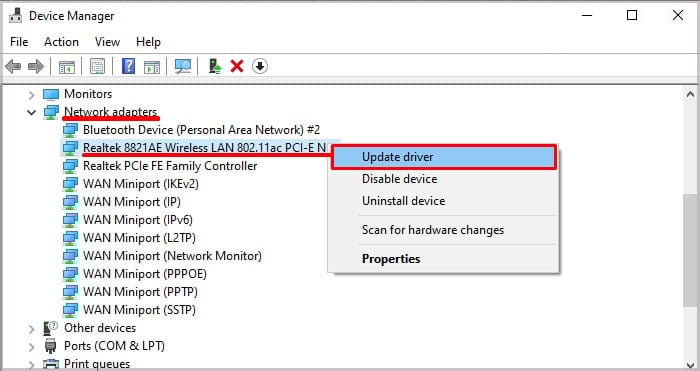Click the red X Uninstall device icon
This screenshot has width=700, height=371.
pos(237,67)
